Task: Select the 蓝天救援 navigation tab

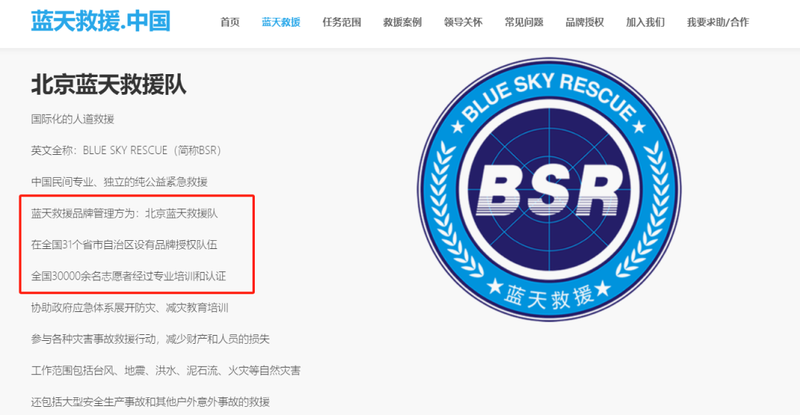Action: (281, 22)
